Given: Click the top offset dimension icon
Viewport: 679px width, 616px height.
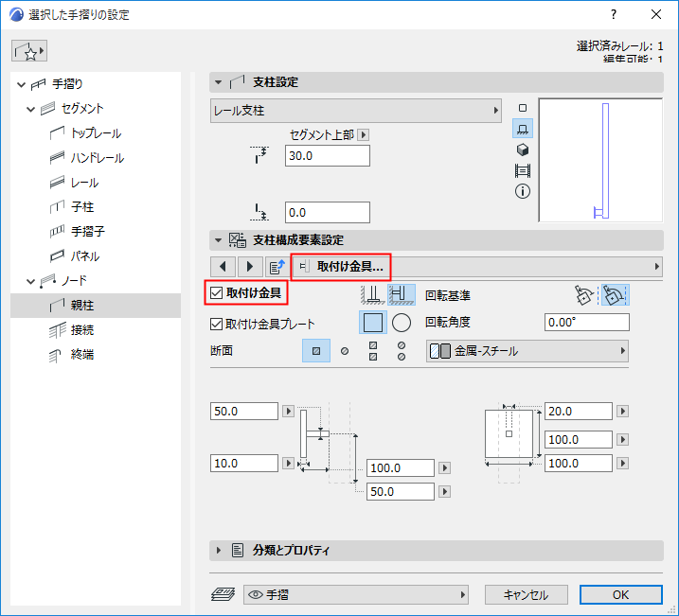Looking at the screenshot, I should (x=259, y=155).
